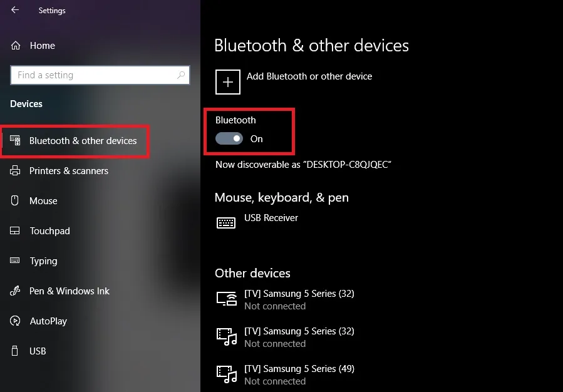Click the search magnifier icon
Viewport: 563px width, 392px height.
(x=182, y=75)
